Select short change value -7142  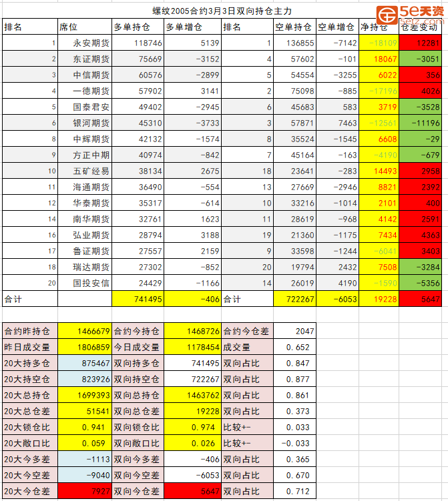pos(337,43)
